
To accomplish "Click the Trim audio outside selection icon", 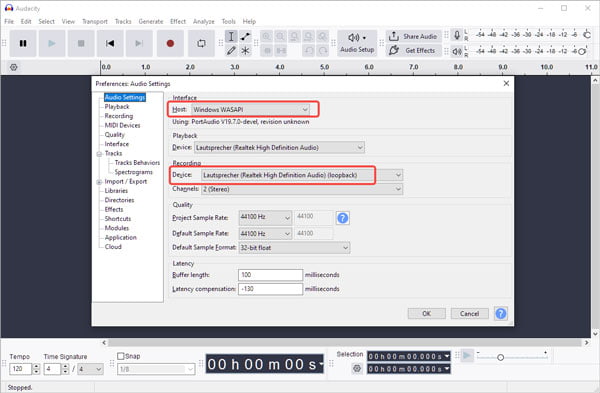I will click(267, 51).
